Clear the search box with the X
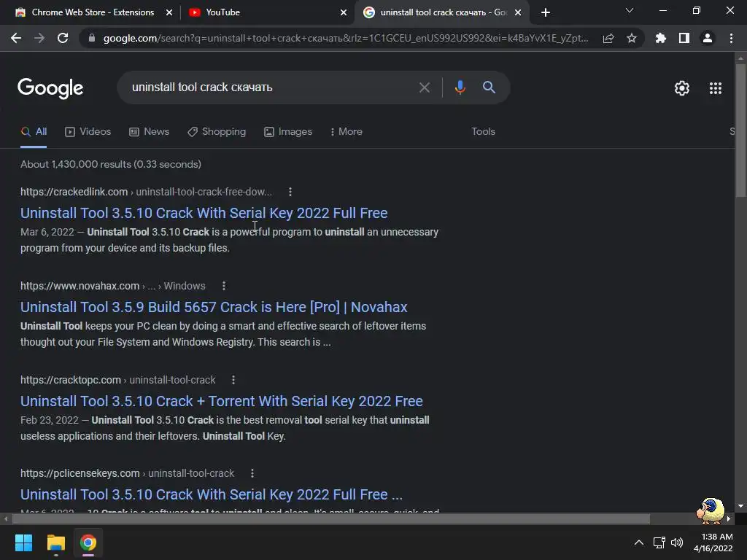This screenshot has height=560, width=747. [x=424, y=87]
